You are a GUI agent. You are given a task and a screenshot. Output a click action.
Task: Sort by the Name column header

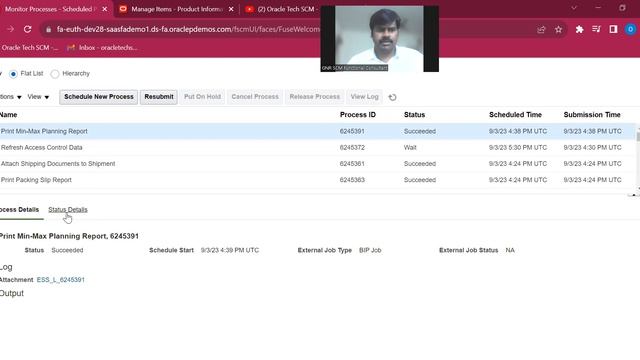9,115
